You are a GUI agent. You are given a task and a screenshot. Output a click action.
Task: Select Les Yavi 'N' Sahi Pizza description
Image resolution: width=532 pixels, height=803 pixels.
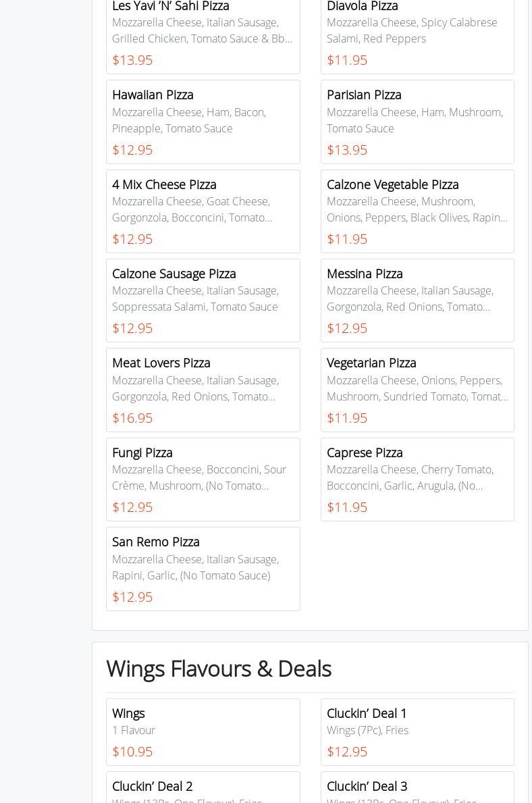click(202, 30)
